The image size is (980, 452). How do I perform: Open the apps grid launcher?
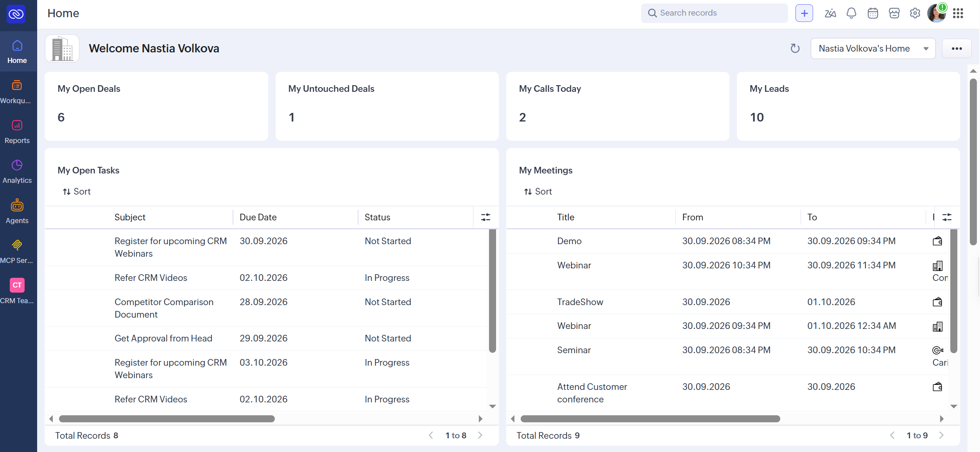point(958,13)
